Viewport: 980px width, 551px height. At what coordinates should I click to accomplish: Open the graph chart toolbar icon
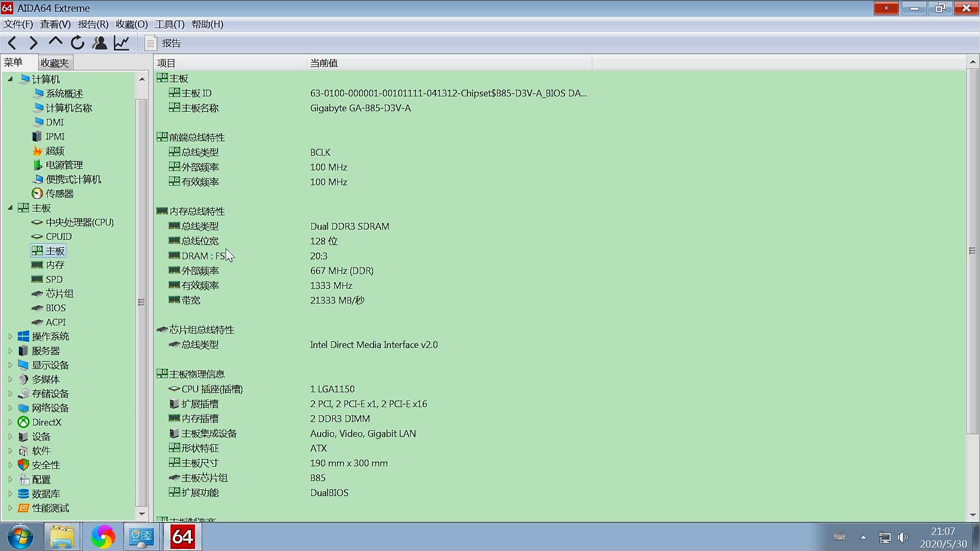coord(121,43)
